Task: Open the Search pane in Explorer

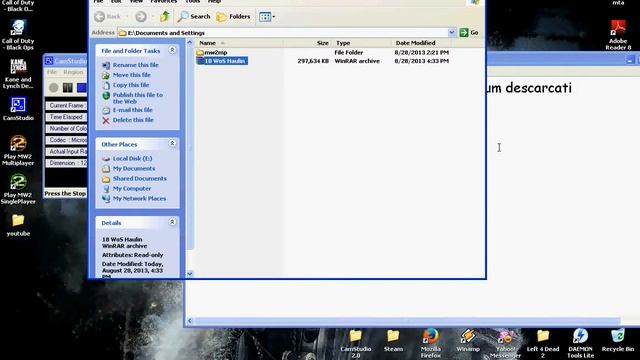Action: coord(194,16)
